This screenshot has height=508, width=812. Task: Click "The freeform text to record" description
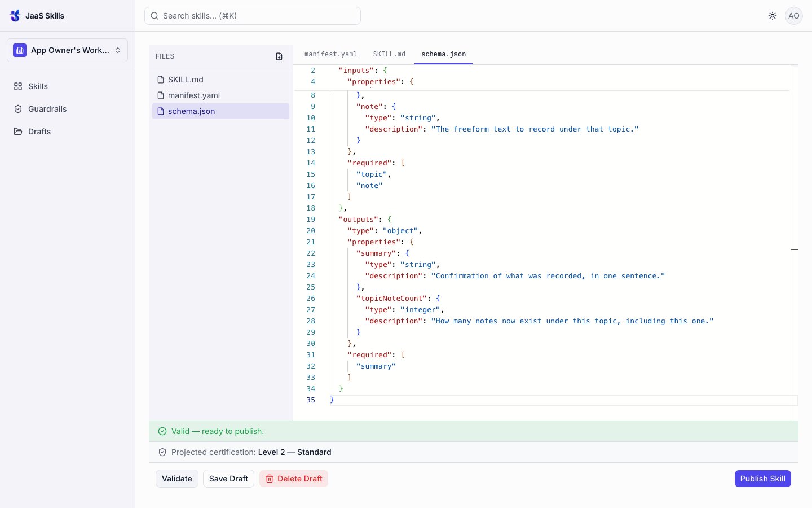(x=535, y=129)
